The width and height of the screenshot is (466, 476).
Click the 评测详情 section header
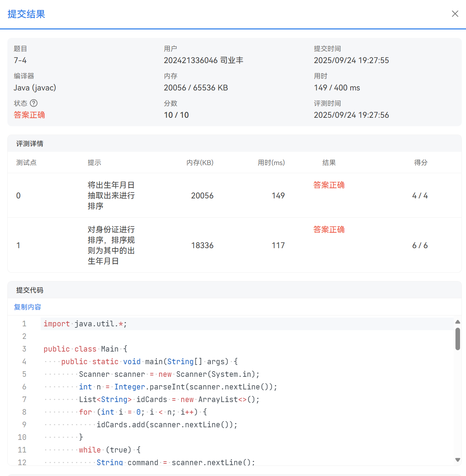click(30, 144)
